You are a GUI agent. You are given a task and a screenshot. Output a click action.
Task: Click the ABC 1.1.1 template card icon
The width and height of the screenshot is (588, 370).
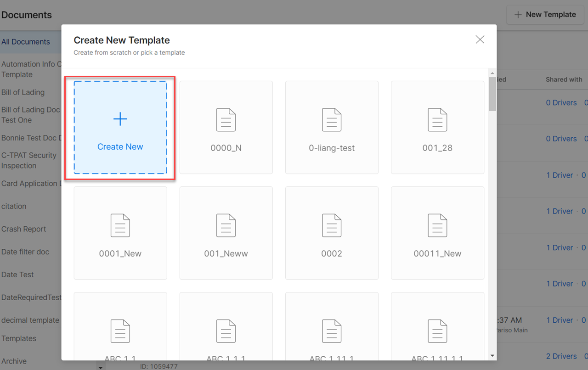pyautogui.click(x=226, y=331)
